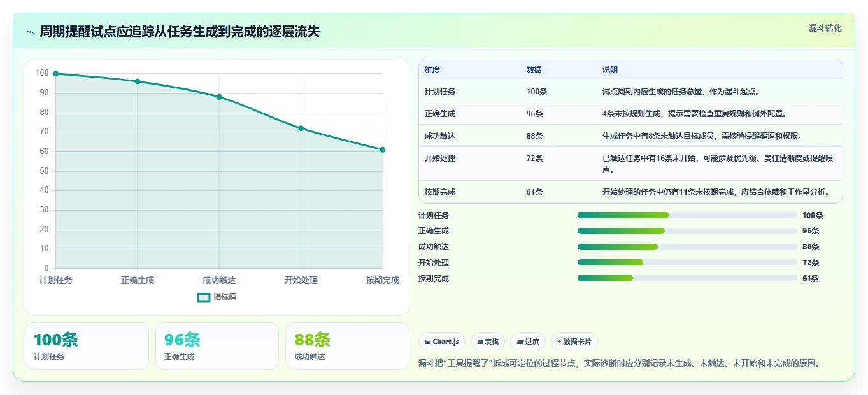Click the 正确生成 progress bar
Viewport: 868px width, 395px height.
pyautogui.click(x=687, y=231)
